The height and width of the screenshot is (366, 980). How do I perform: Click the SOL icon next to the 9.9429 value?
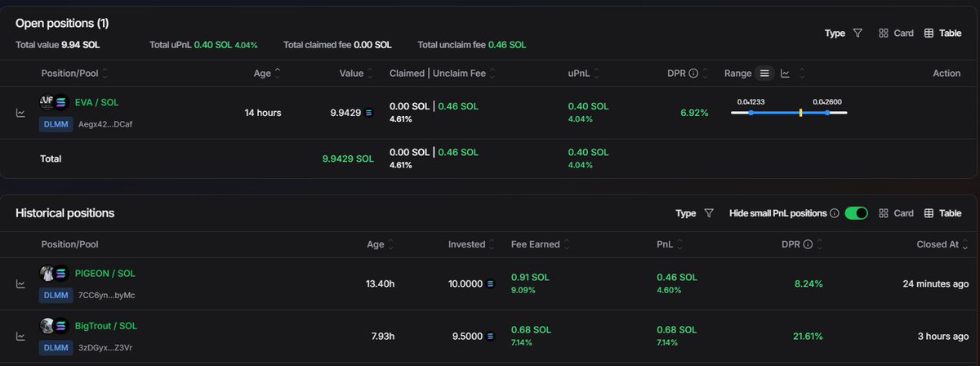pos(368,113)
